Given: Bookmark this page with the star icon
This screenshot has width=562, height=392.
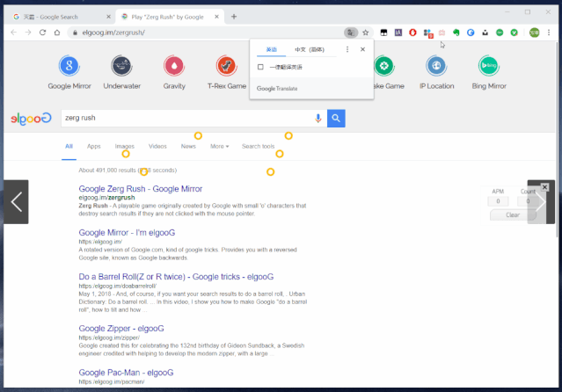Looking at the screenshot, I should pyautogui.click(x=366, y=33).
